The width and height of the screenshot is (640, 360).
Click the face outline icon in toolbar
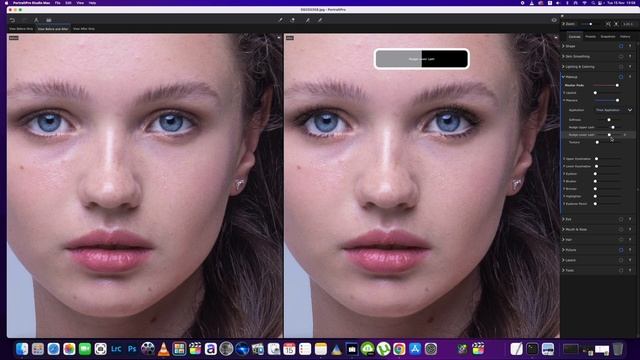36,20
